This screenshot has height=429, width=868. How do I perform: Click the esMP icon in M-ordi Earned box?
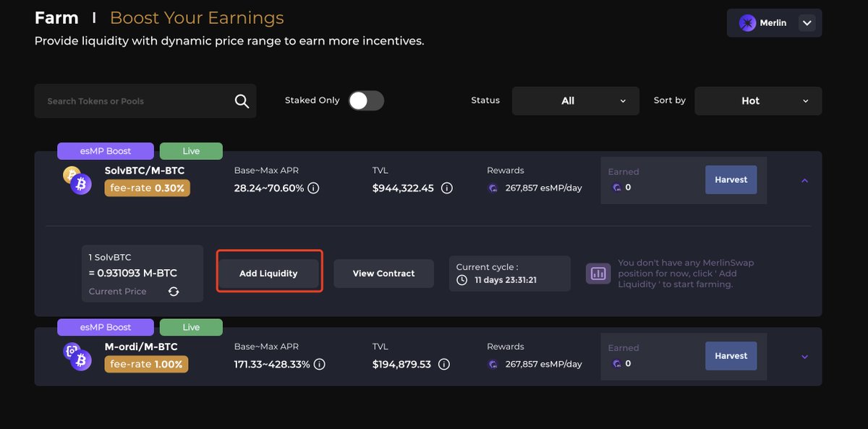[617, 364]
